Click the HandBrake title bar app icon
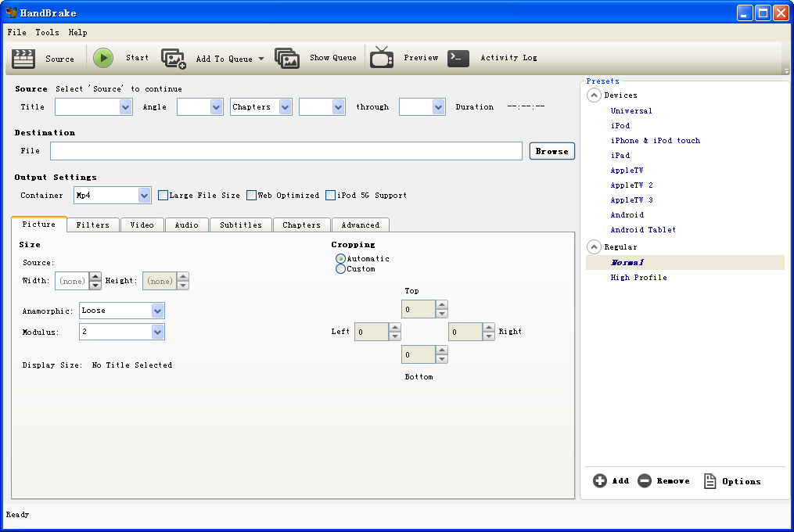 11,13
